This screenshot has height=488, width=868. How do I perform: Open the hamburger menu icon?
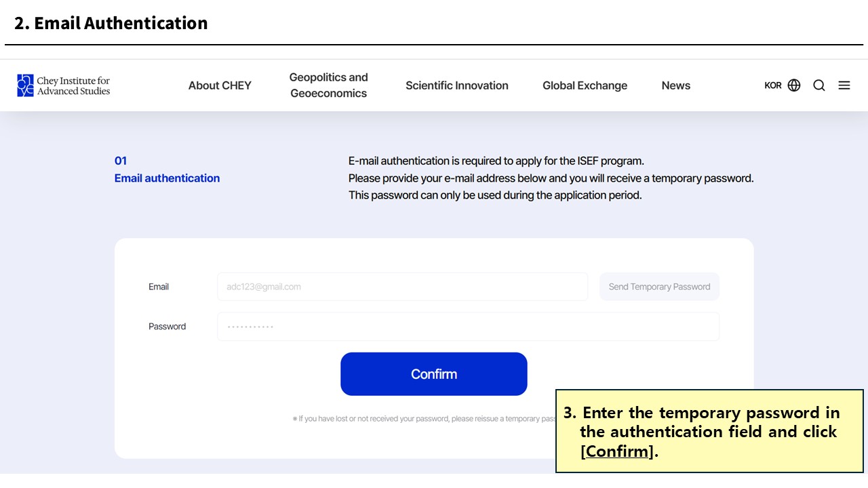coord(844,85)
